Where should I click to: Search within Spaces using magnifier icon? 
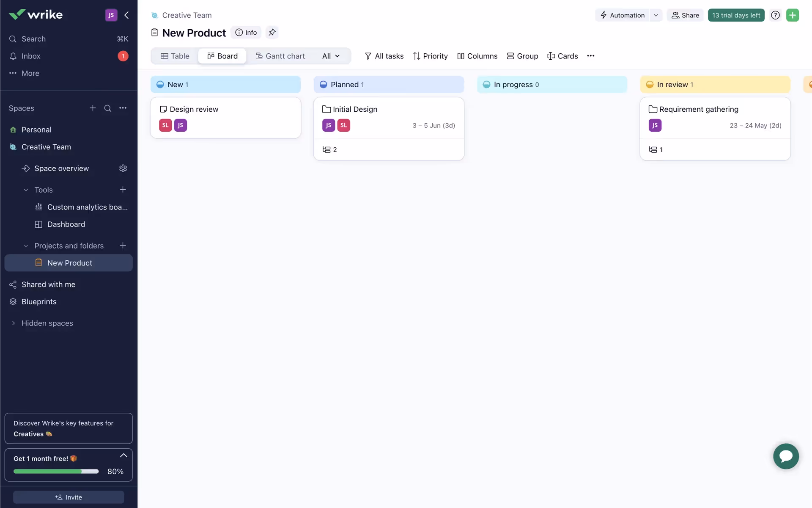(108, 108)
